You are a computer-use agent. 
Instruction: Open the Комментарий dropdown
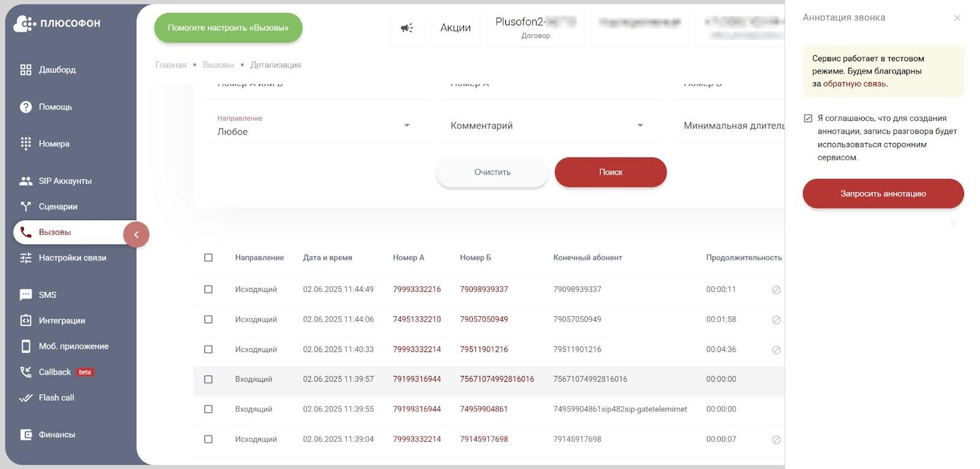[640, 126]
